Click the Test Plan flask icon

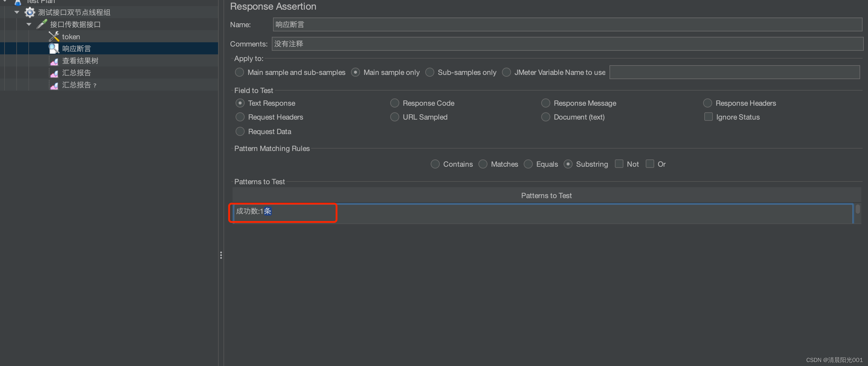point(18,2)
